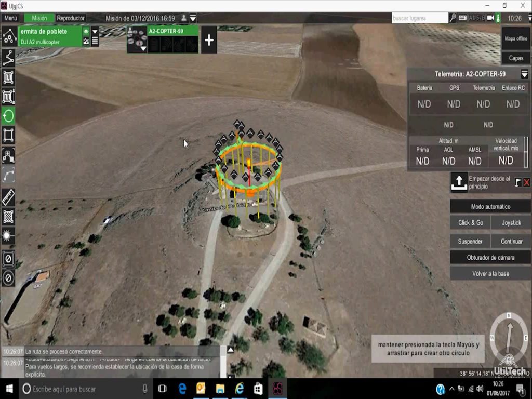Image resolution: width=532 pixels, height=399 pixels.
Task: Expand the ermita de poblete route dropdown arrow
Action: pos(95,31)
